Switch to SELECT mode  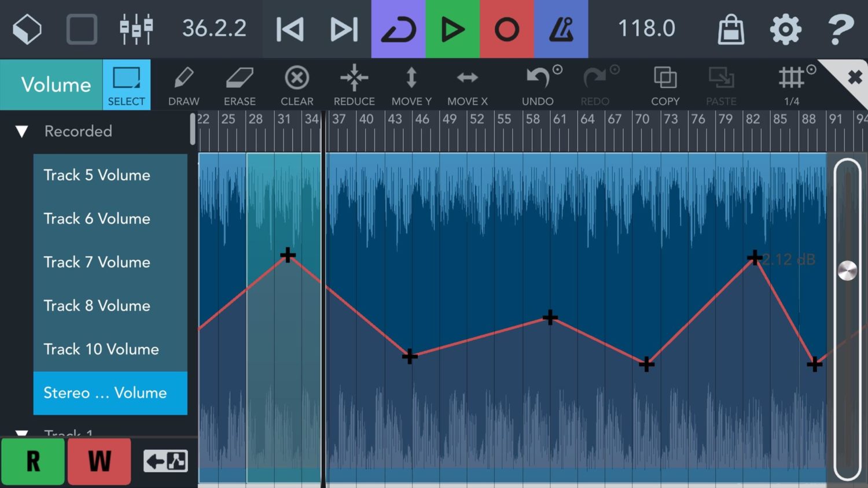126,84
